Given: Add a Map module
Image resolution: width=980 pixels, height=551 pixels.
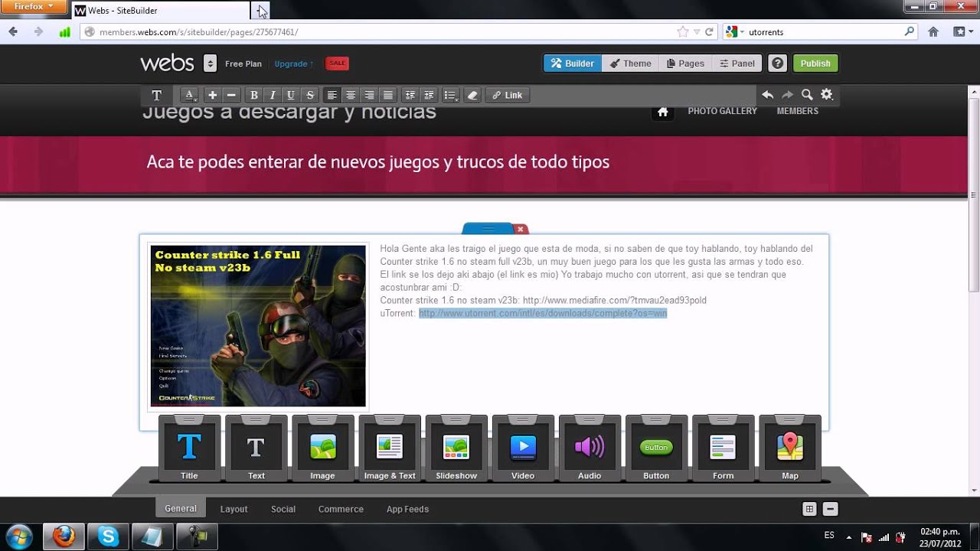Looking at the screenshot, I should coord(790,448).
